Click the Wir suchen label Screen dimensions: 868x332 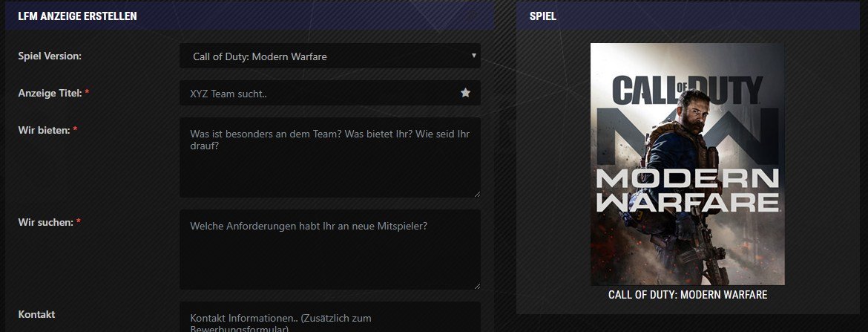point(49,222)
